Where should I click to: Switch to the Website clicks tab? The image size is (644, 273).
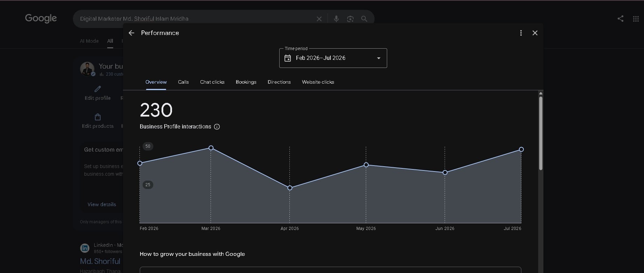point(318,82)
